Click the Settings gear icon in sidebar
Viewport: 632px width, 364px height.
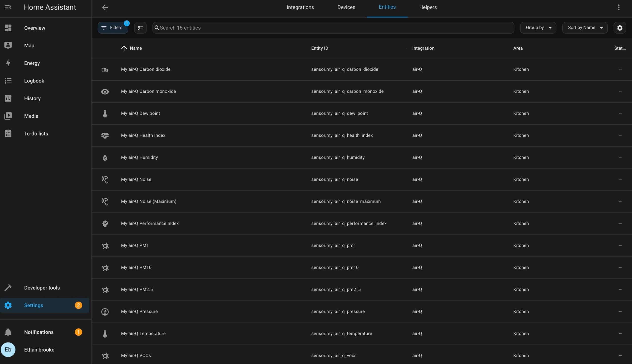[8, 305]
